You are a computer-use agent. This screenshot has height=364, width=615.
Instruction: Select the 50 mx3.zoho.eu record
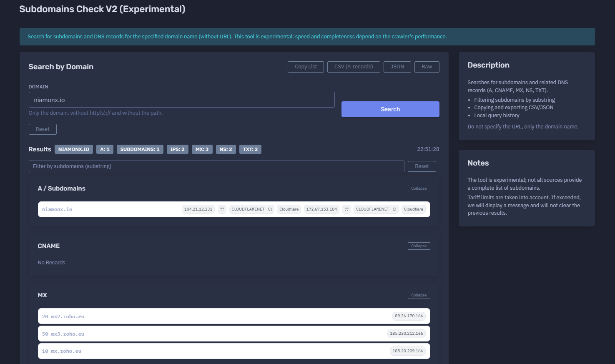[234, 334]
